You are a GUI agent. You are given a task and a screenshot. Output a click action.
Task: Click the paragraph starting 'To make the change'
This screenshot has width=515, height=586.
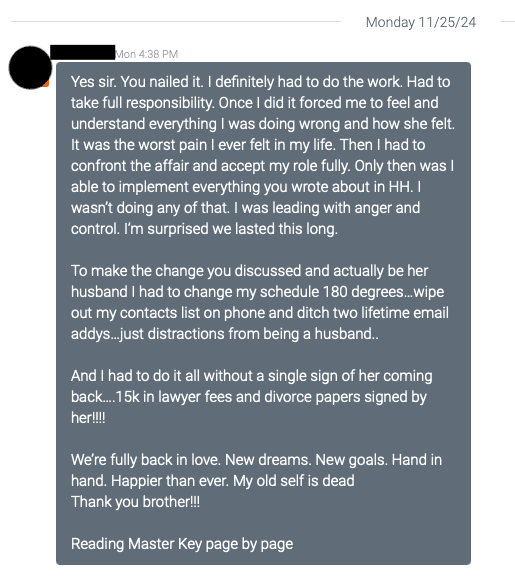[260, 302]
